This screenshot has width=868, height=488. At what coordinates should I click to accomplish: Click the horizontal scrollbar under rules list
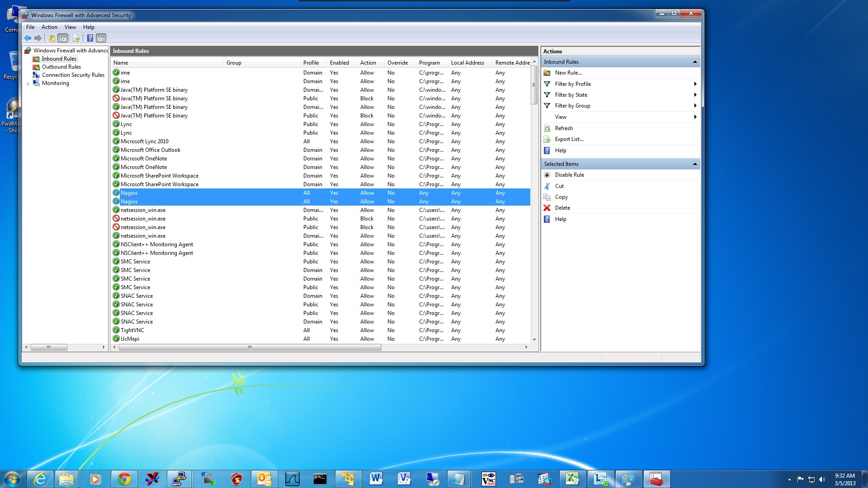[249, 347]
